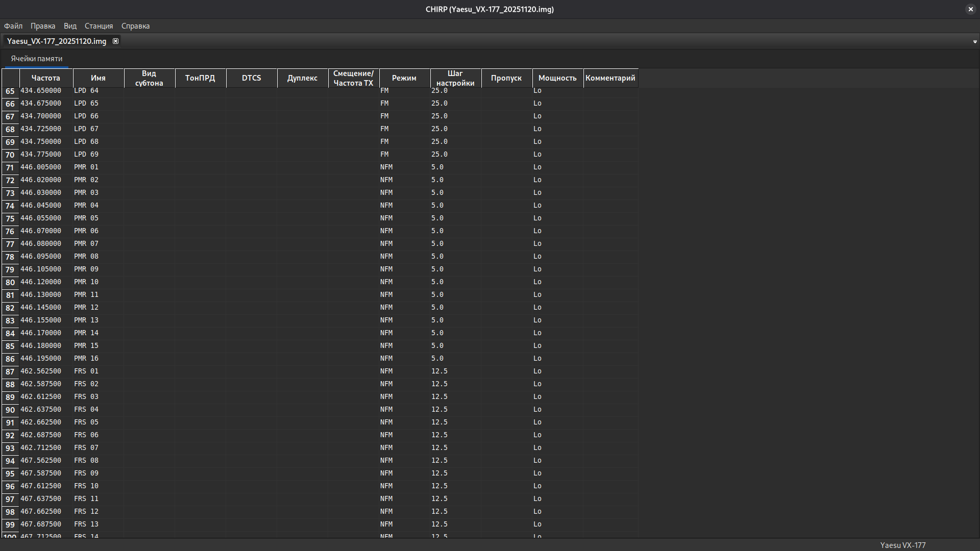Click the Lo power cell of LPD 65
The width and height of the screenshot is (980, 551).
pos(537,104)
